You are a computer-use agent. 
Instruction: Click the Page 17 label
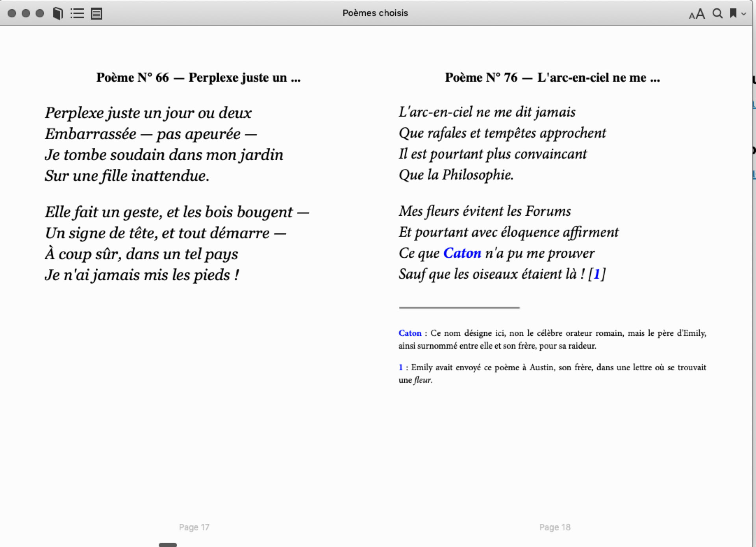[194, 527]
